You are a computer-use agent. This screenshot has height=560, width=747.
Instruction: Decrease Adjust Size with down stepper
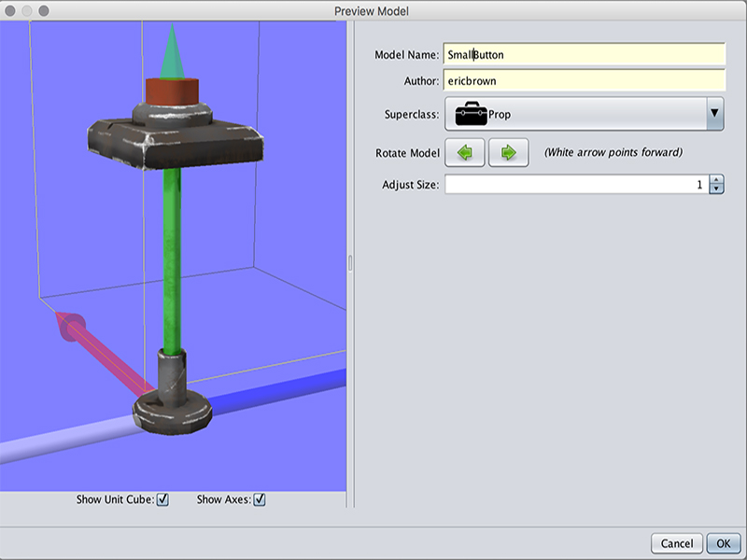tap(716, 189)
